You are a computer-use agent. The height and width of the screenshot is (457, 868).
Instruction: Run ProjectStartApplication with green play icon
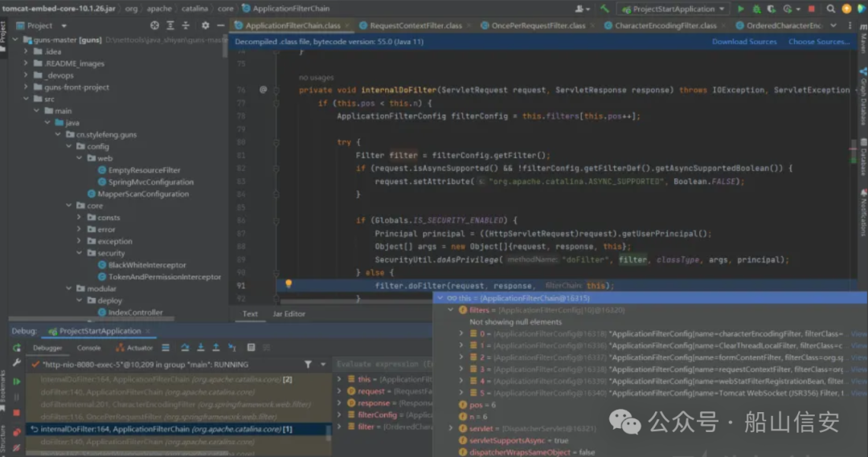coord(741,9)
